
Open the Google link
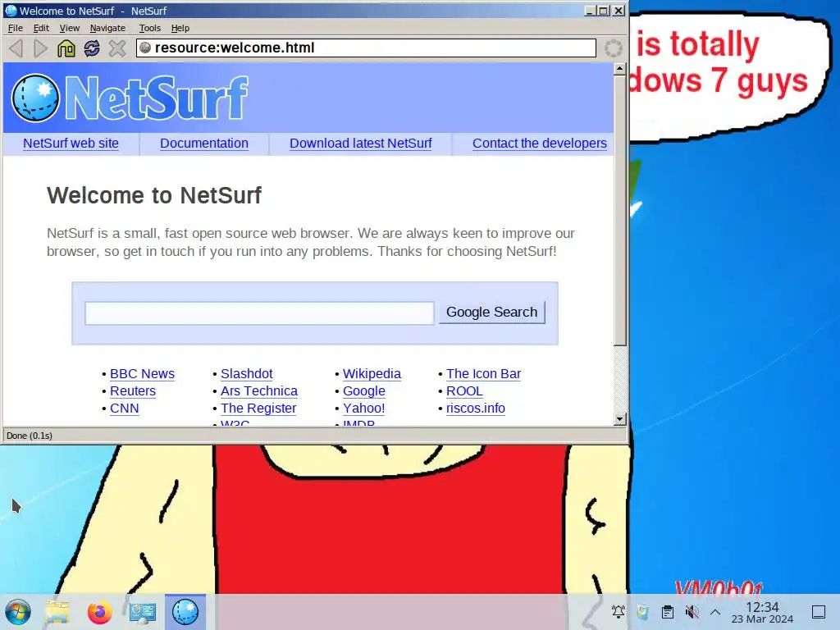pos(363,390)
